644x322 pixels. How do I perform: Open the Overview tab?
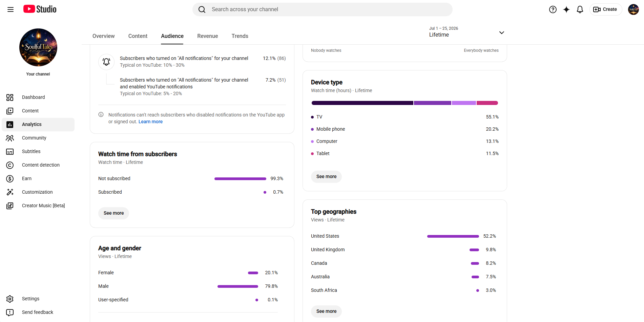click(x=104, y=36)
